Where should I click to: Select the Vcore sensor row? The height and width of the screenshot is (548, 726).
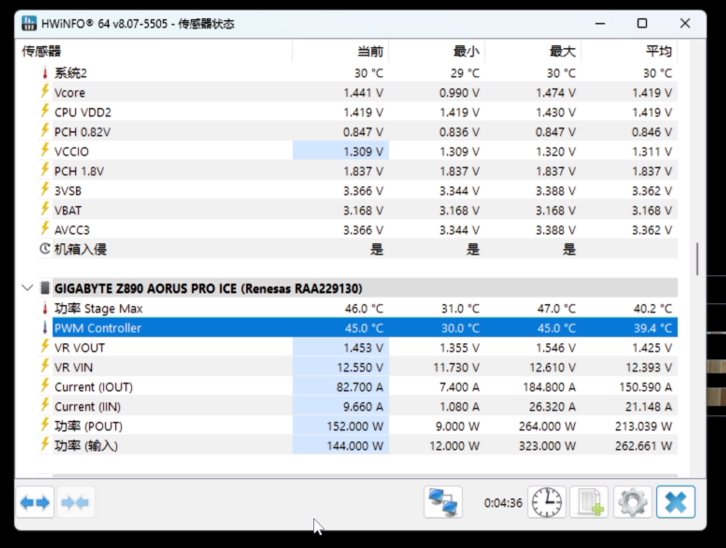coord(70,93)
